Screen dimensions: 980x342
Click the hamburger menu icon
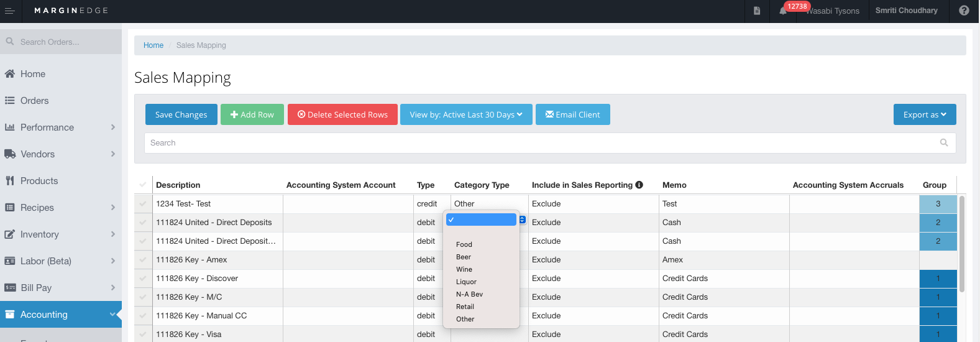[x=9, y=11]
